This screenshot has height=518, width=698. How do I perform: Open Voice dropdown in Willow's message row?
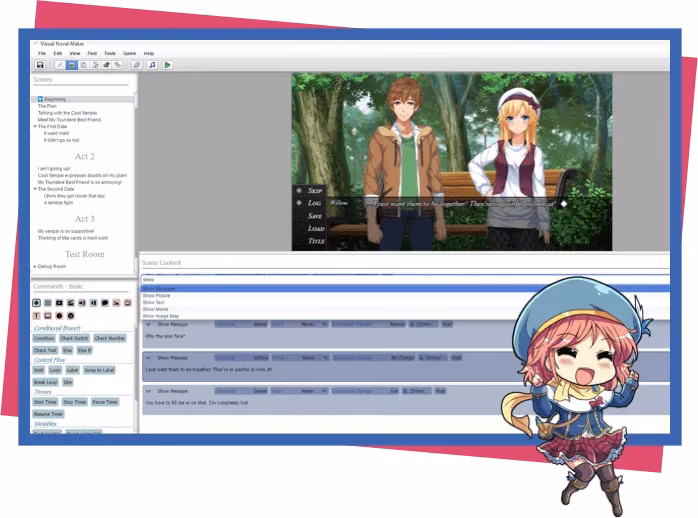(x=300, y=358)
